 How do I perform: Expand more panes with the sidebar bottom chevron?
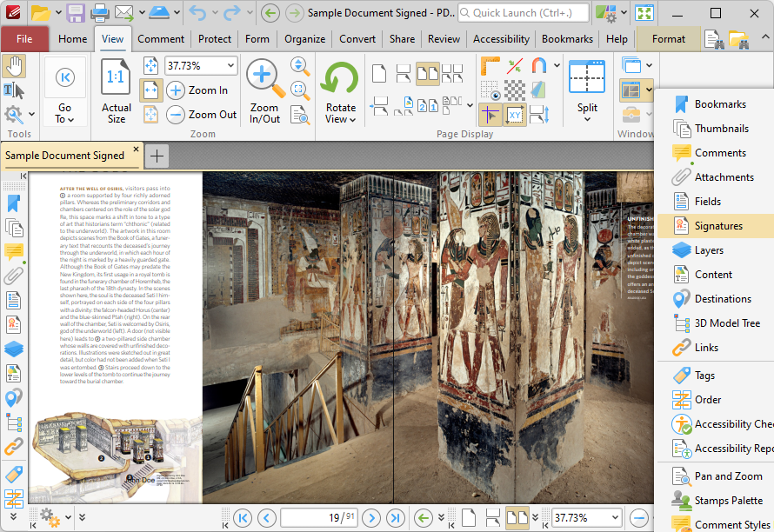13,516
